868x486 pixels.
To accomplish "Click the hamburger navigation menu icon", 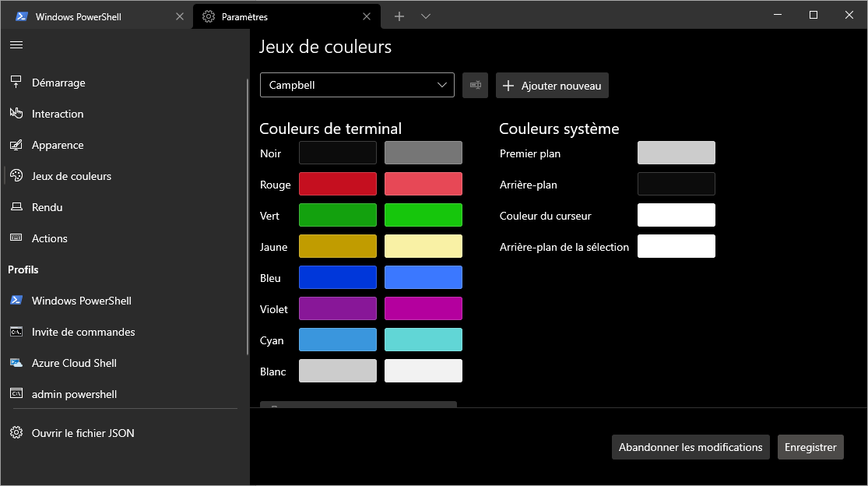I will click(x=16, y=44).
